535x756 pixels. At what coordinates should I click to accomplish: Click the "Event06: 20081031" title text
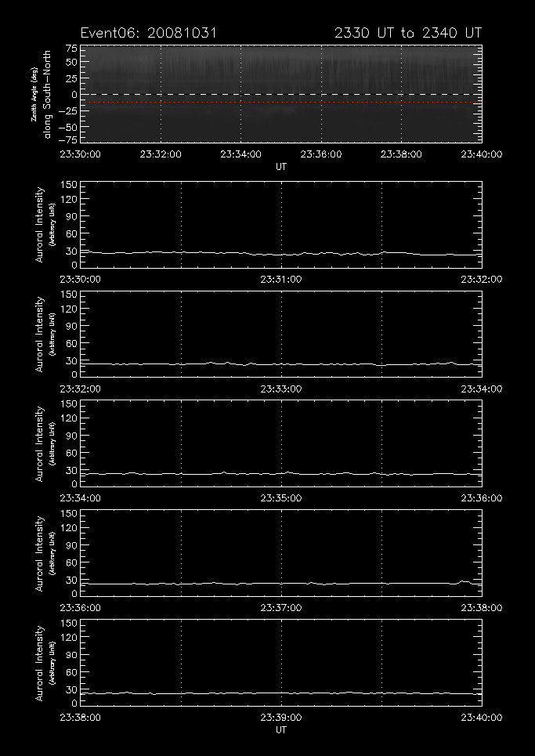(149, 33)
